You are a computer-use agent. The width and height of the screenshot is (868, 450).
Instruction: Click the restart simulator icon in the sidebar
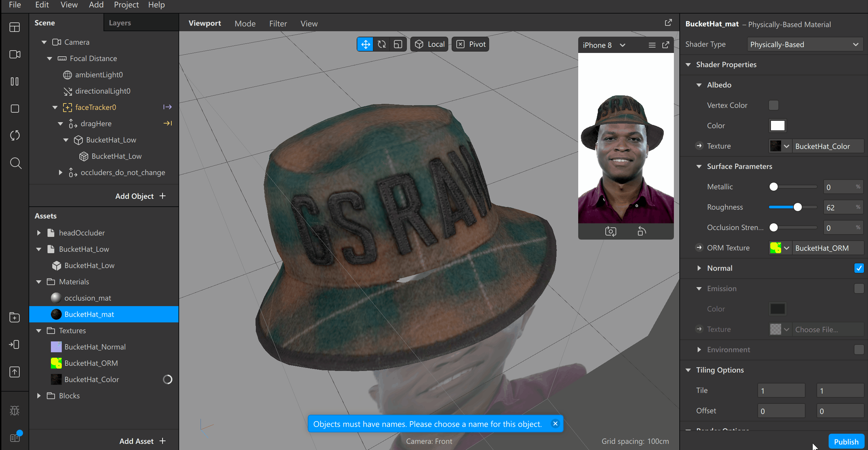click(15, 135)
